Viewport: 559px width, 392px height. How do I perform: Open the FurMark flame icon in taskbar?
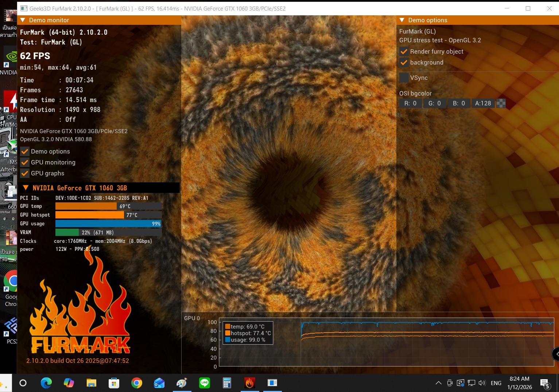pyautogui.click(x=249, y=383)
